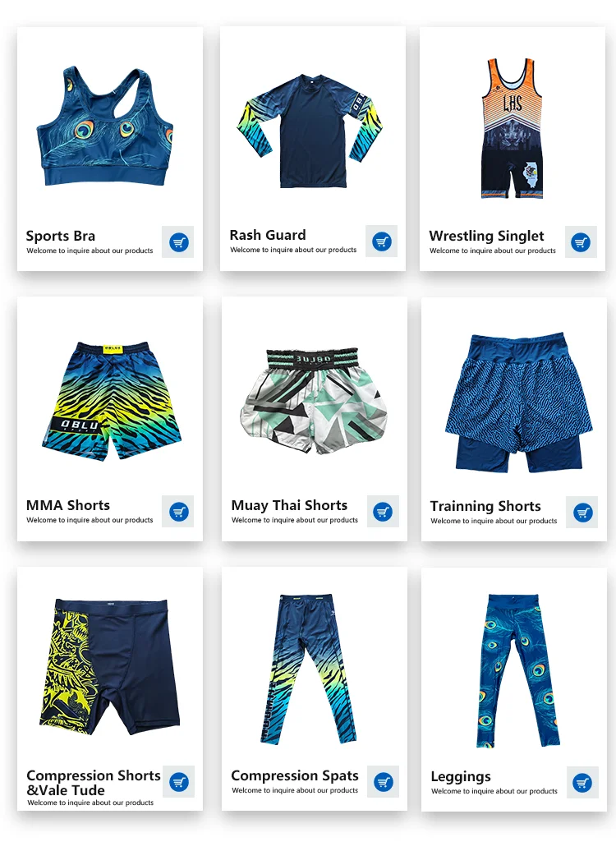Image resolution: width=616 pixels, height=851 pixels.
Task: Open the blue training shorts image
Action: [518, 402]
